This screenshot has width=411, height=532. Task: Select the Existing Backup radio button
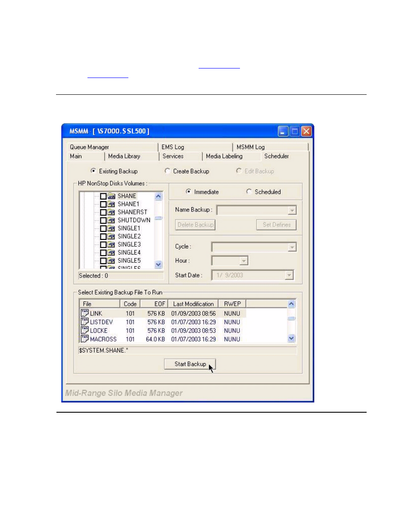(93, 171)
